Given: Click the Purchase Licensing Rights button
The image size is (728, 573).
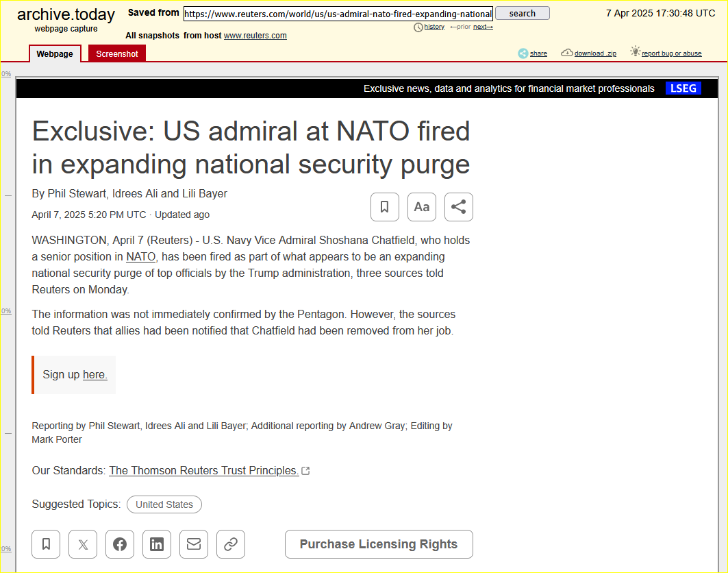Looking at the screenshot, I should coord(379,544).
